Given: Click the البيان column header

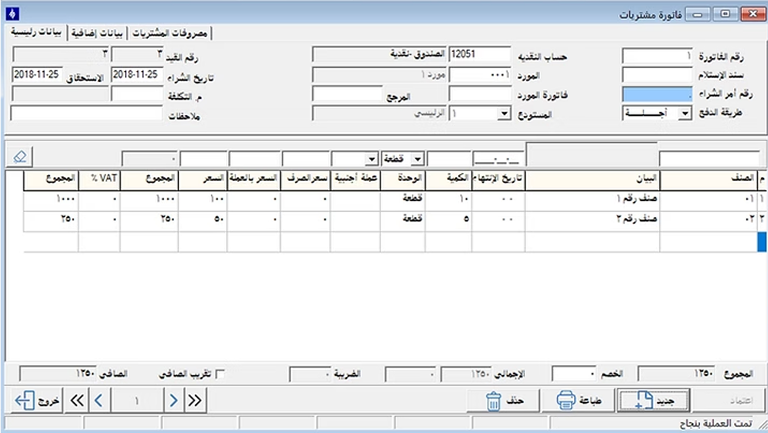Looking at the screenshot, I should [592, 179].
